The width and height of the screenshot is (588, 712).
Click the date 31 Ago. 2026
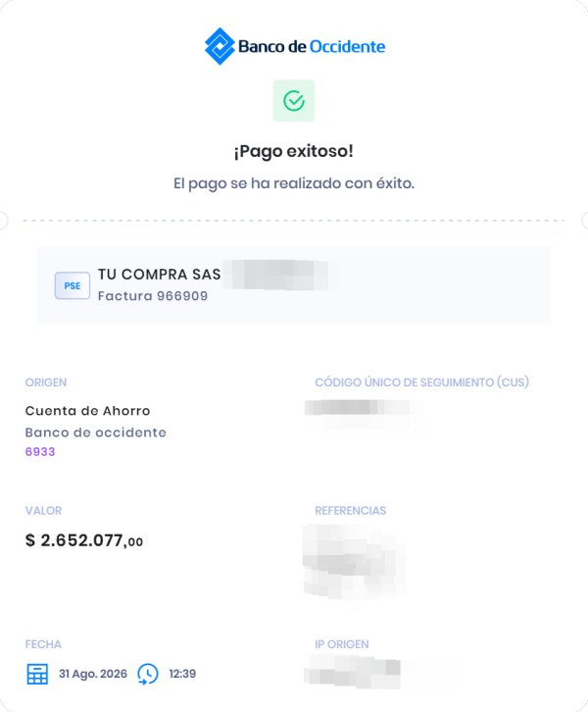point(93,674)
